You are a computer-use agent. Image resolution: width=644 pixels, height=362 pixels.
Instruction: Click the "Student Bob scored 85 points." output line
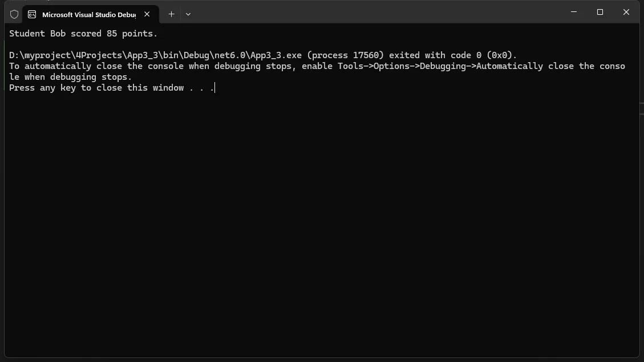(83, 34)
